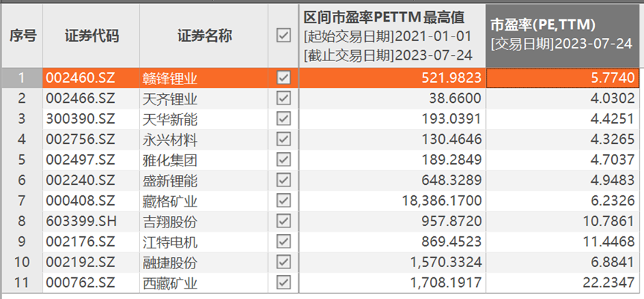Toggle the checkbox for 融捷股份
Viewport: 644px width, 299px height.
pyautogui.click(x=283, y=262)
